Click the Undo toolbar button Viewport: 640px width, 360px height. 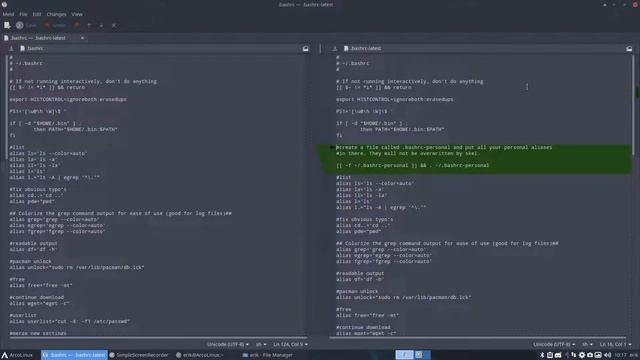tap(55, 25)
